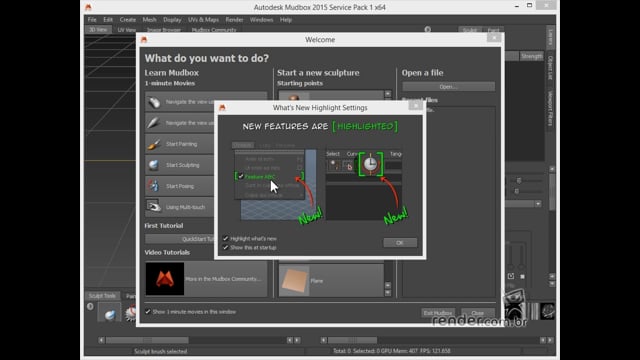Click the right tray horizontal scrollbar thumb
Image resolution: width=640 pixels, height=360 pixels.
pyautogui.click(x=353, y=340)
